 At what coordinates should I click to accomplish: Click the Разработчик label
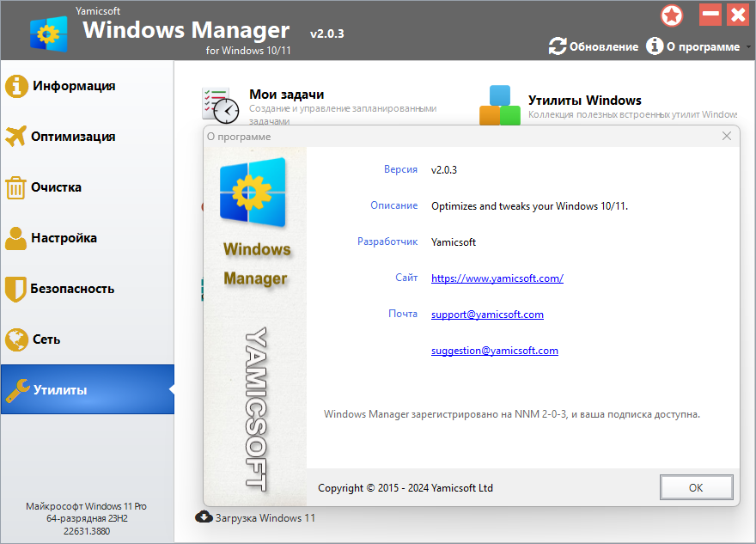coord(387,241)
